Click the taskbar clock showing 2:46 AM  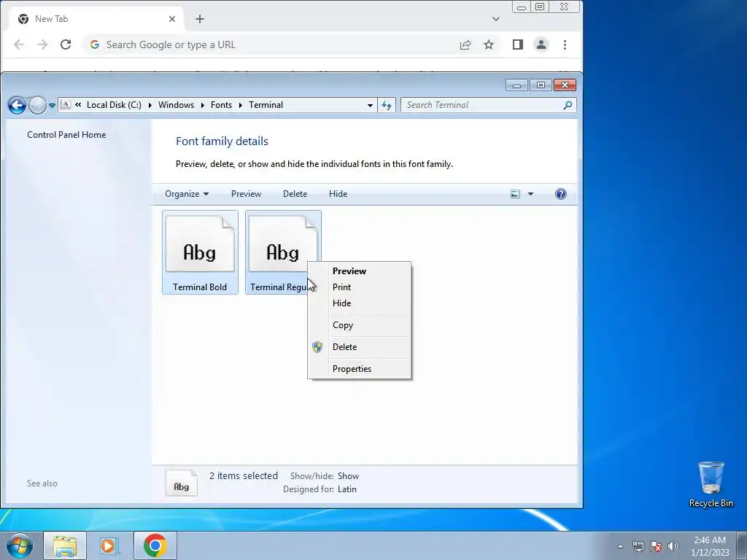pyautogui.click(x=710, y=546)
